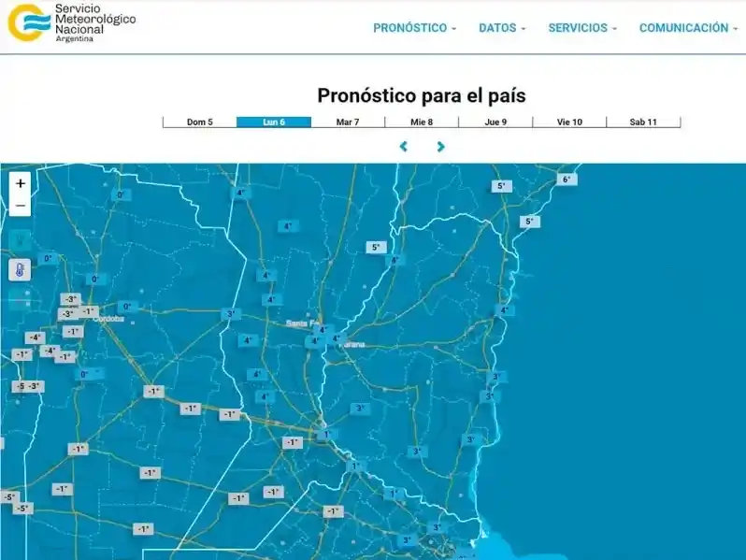Select the Mie 8 day tab
The width and height of the screenshot is (746, 560).
coord(422,122)
